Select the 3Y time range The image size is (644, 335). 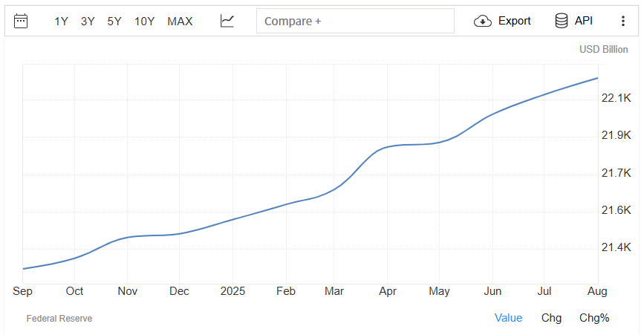(x=88, y=22)
